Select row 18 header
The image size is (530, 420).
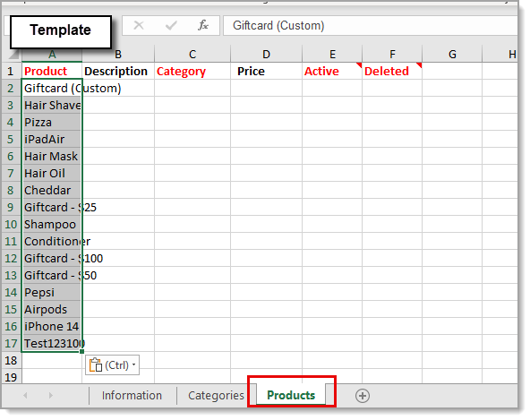coord(11,360)
